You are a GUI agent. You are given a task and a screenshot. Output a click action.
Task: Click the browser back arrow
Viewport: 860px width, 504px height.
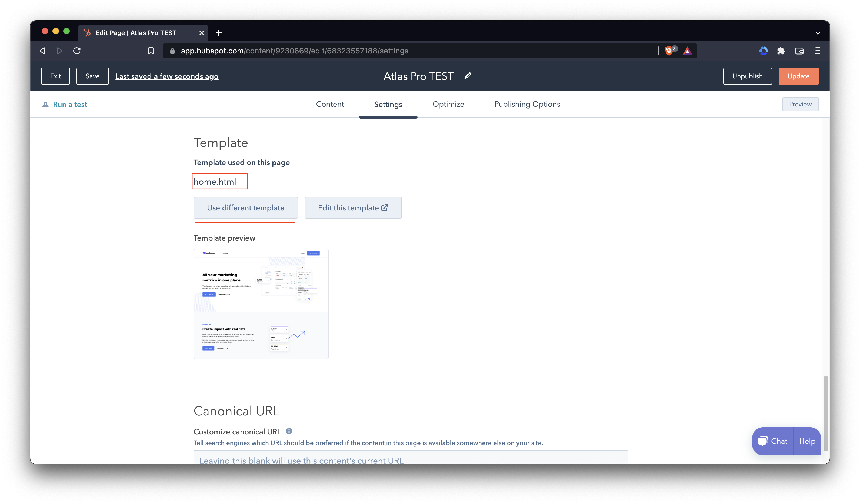coord(43,51)
